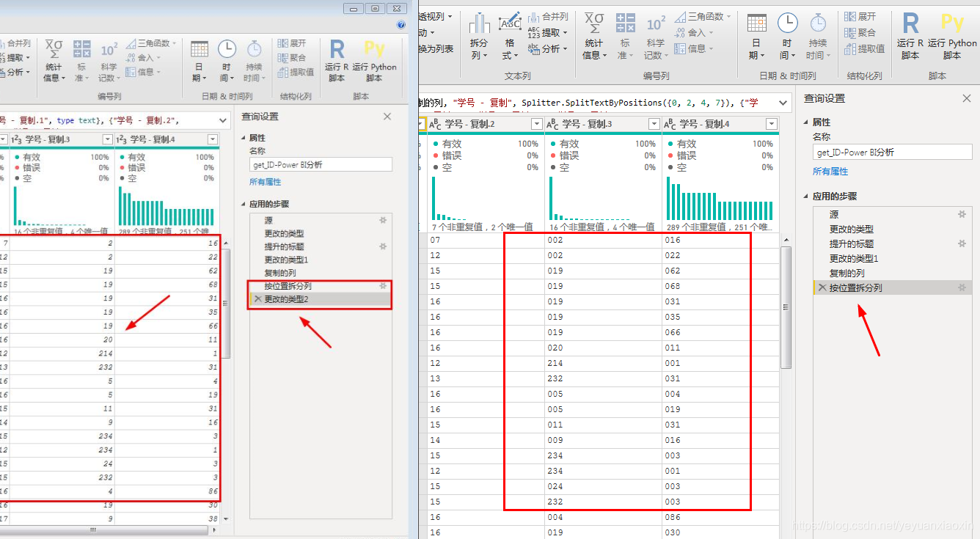Click 合并列 merge columns in right window
The image size is (980, 539).
coord(548,17)
